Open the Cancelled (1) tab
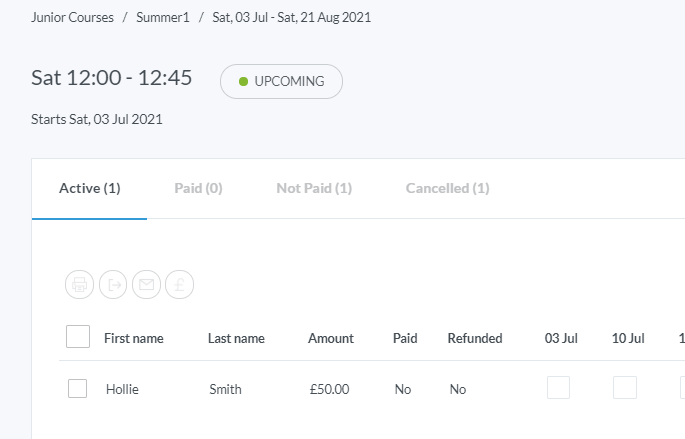 coord(447,188)
